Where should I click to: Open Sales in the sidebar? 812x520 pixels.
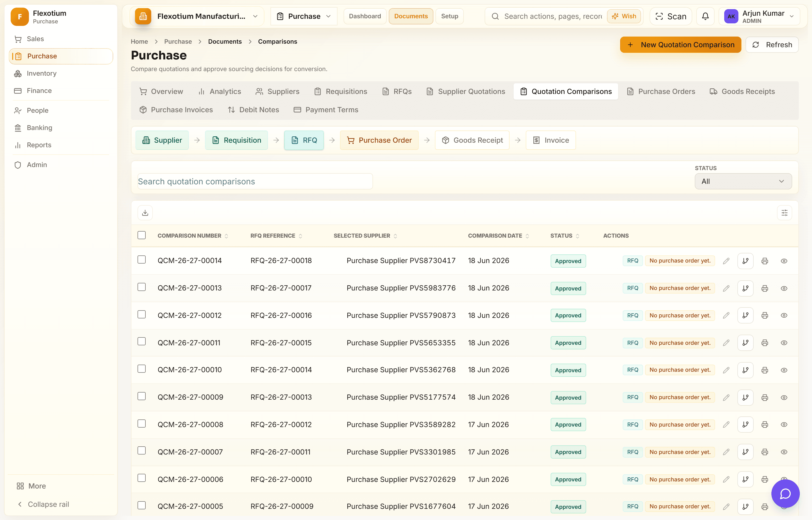pyautogui.click(x=61, y=39)
